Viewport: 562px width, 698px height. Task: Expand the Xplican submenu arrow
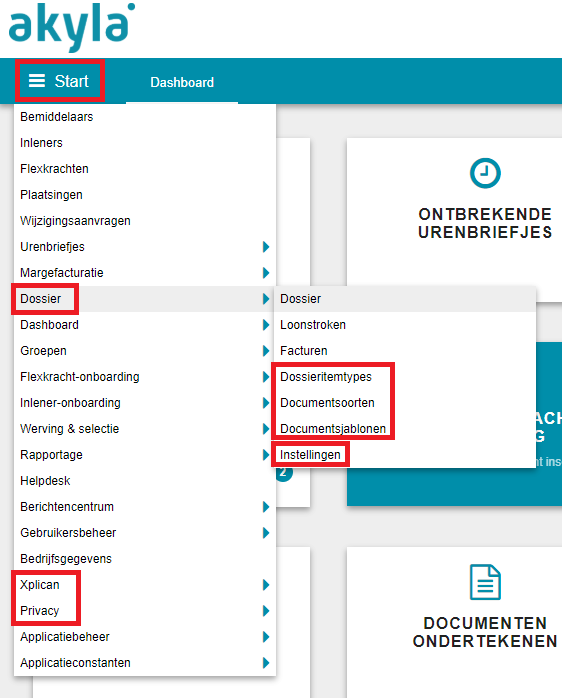[266, 584]
